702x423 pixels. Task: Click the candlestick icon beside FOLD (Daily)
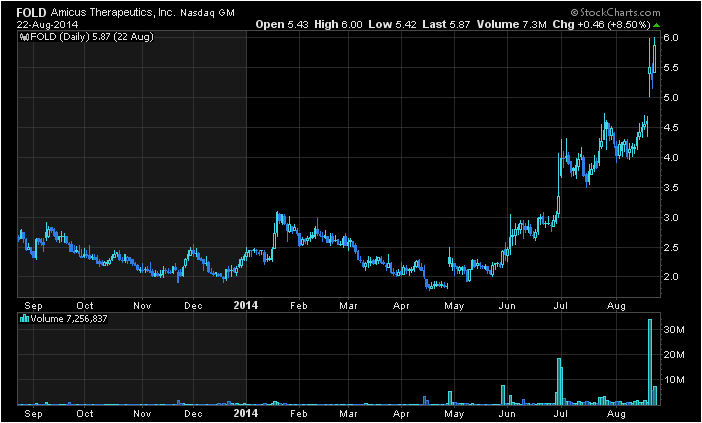click(24, 37)
